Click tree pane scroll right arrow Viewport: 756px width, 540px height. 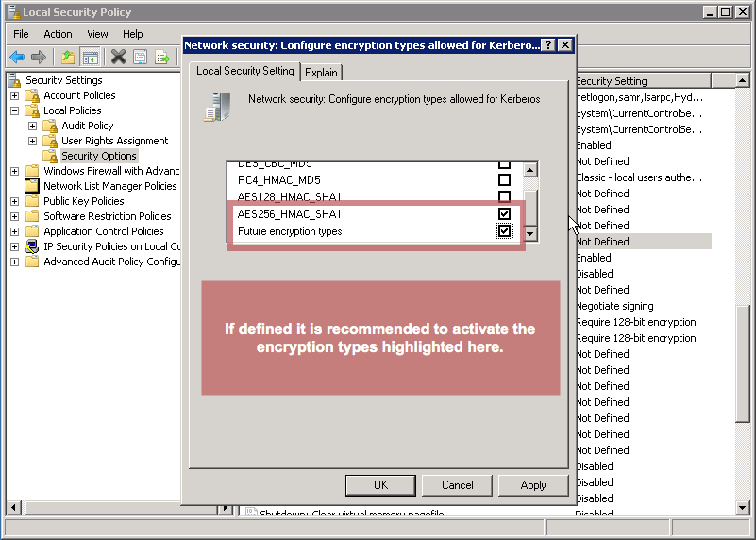coord(225,507)
